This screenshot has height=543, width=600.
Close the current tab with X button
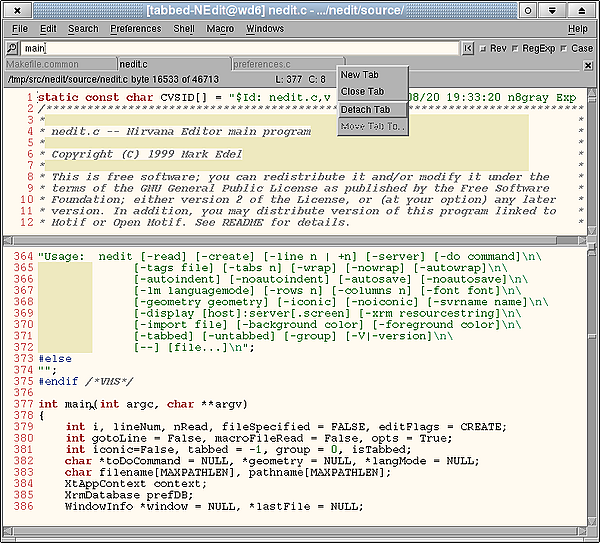click(x=588, y=66)
